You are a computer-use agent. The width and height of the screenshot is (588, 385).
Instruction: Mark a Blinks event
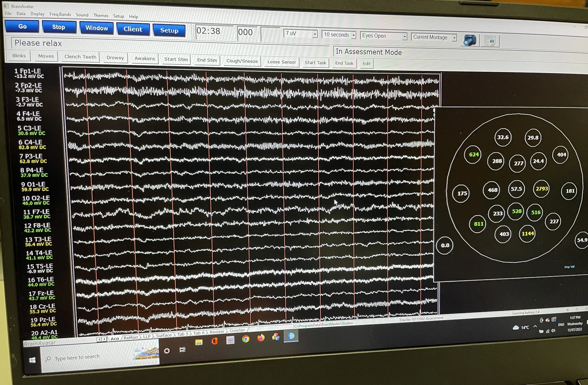19,56
